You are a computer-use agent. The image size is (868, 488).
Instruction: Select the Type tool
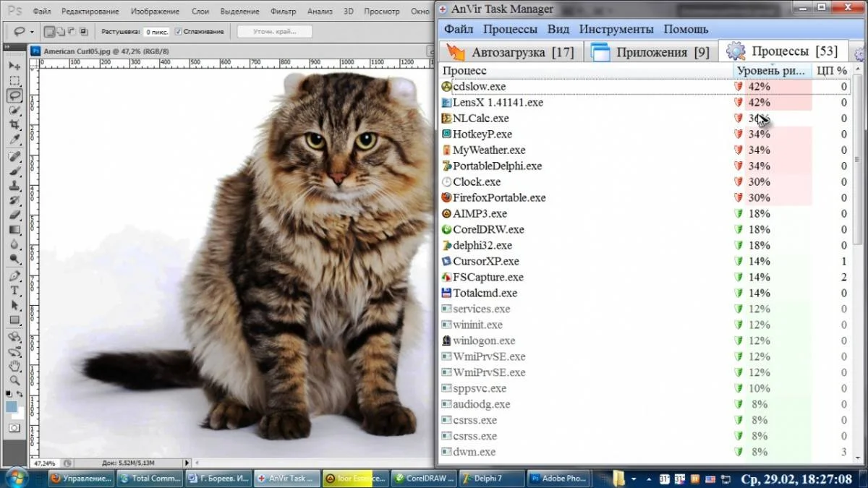[x=14, y=291]
